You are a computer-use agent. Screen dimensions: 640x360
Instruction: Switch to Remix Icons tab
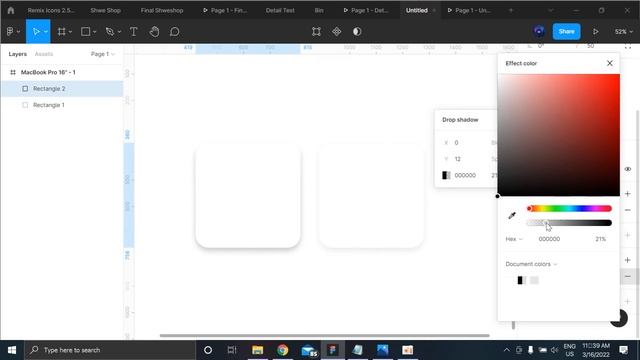(51, 10)
